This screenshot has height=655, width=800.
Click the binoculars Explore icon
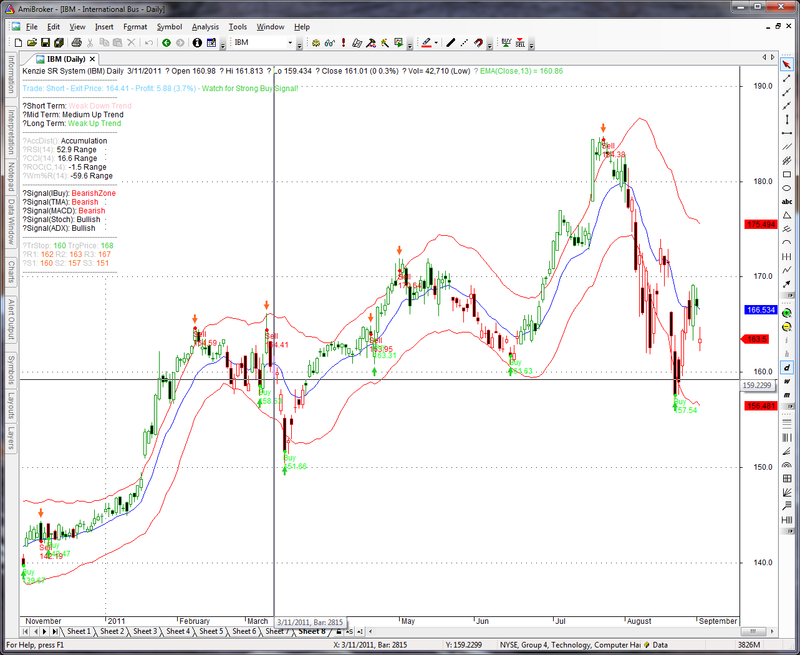(330, 43)
